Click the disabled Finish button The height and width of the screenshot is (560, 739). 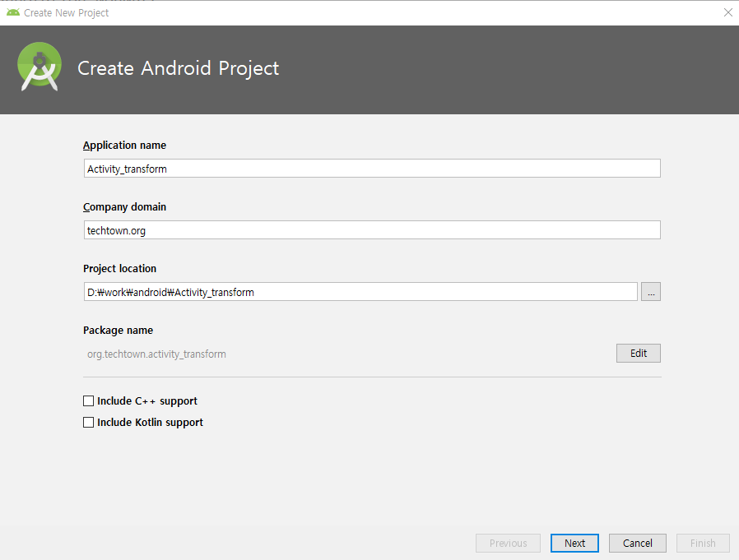click(x=703, y=543)
